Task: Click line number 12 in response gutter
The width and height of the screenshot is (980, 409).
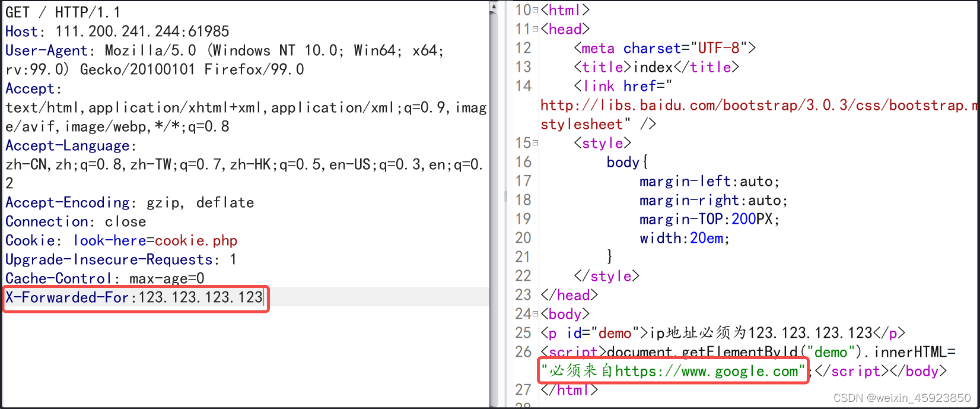Action: point(523,48)
